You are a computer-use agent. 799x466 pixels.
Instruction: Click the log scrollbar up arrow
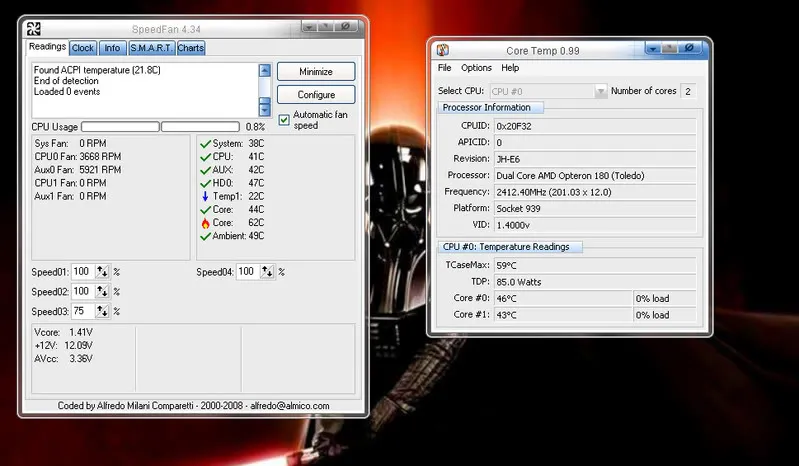coord(264,70)
